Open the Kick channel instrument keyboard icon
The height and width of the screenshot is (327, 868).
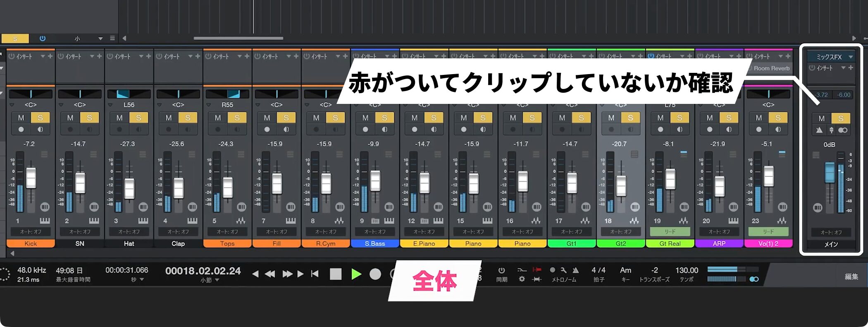(x=45, y=221)
